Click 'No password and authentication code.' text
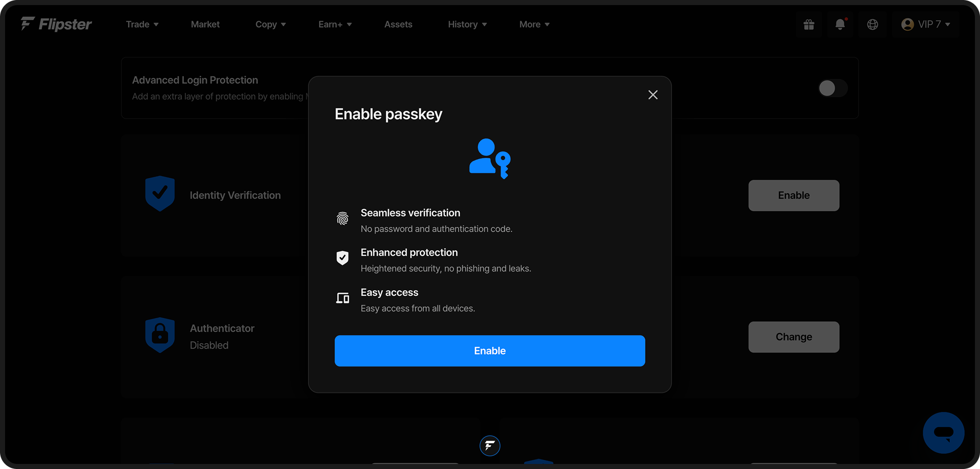 pyautogui.click(x=436, y=229)
